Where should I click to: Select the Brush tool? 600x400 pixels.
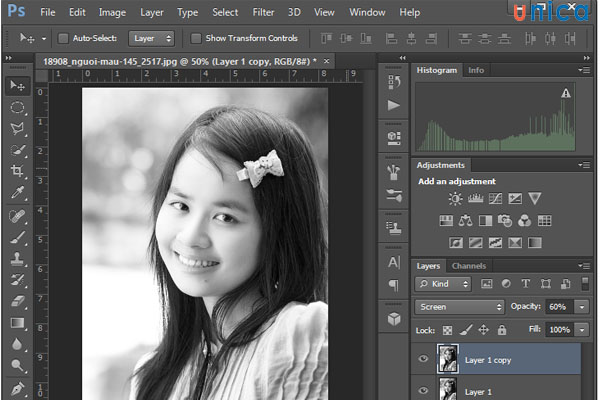tap(17, 238)
